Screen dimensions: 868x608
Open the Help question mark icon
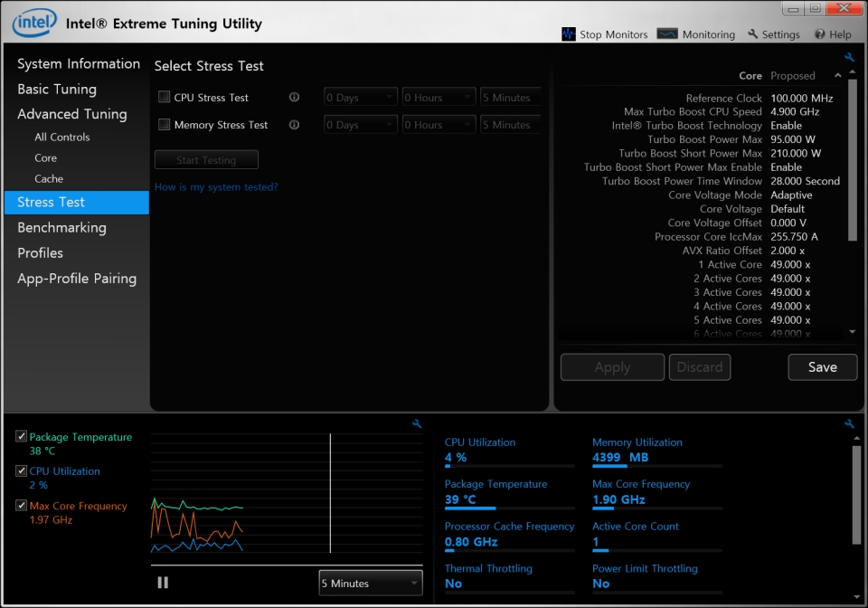pyautogui.click(x=819, y=34)
